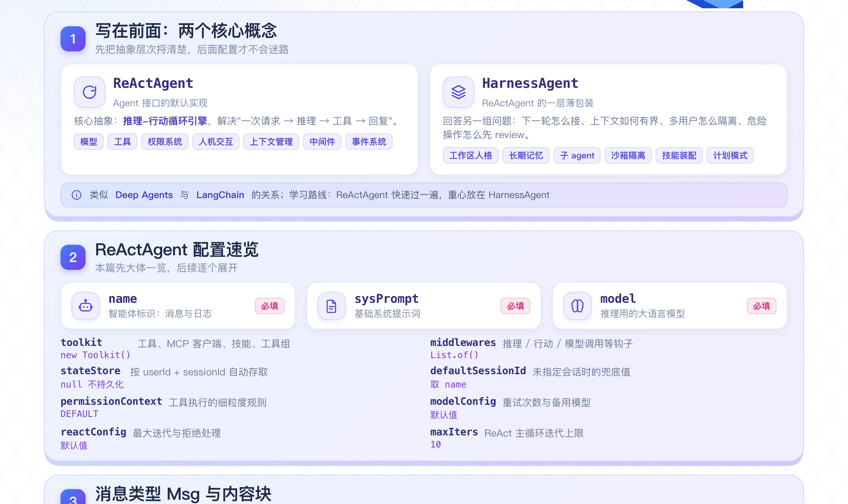Select the 上下文管理 tag
This screenshot has height=504, width=848.
(271, 142)
